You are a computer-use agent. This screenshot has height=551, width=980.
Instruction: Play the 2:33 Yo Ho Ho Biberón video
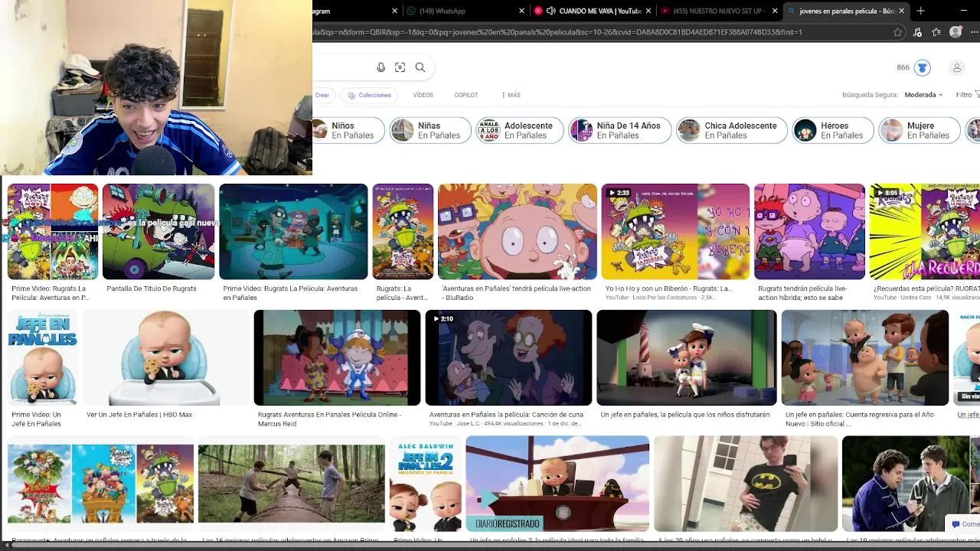675,231
